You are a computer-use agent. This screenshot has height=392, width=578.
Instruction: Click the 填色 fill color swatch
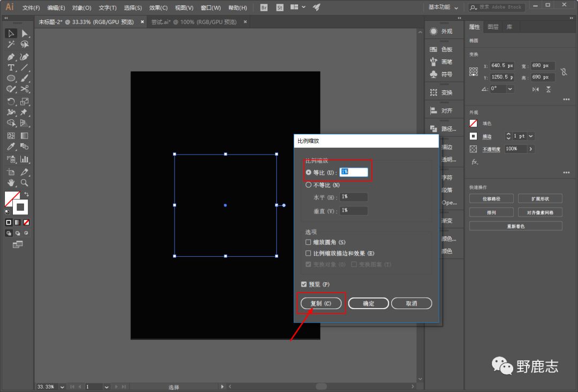click(x=473, y=124)
